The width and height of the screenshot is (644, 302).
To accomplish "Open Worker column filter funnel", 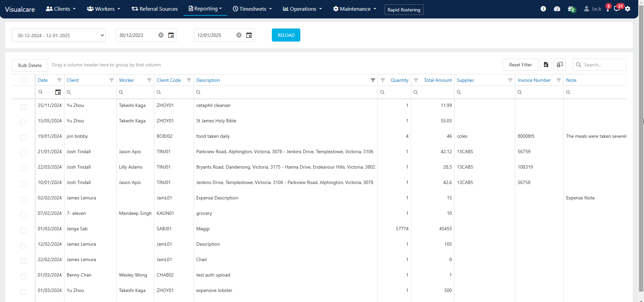I will [149, 80].
